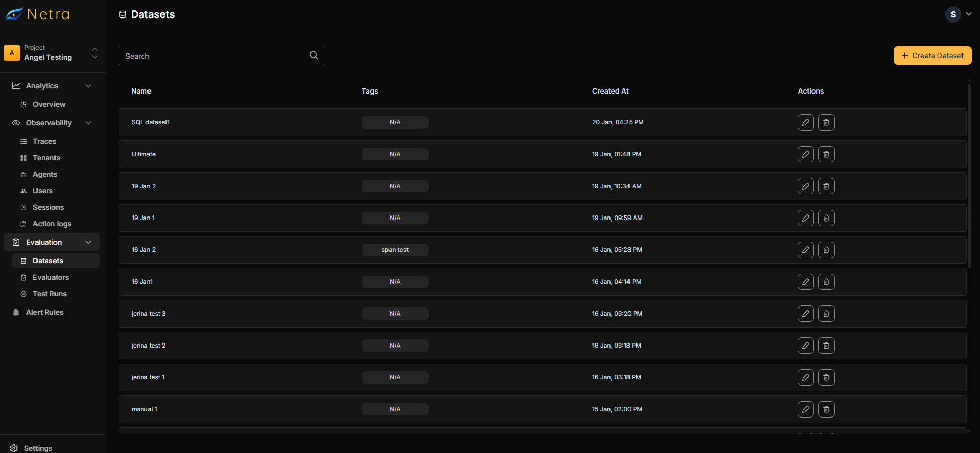Viewport: 980px width, 453px height.
Task: Go to Test Runs
Action: [49, 294]
